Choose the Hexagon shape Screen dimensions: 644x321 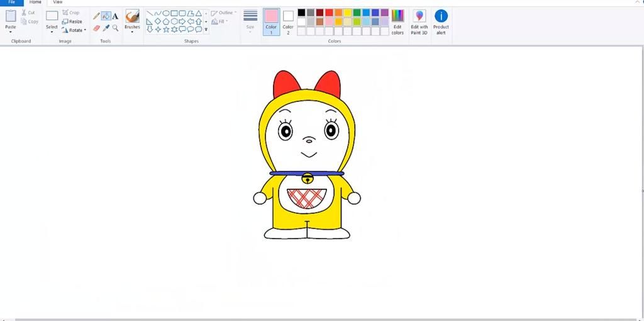[x=174, y=21]
